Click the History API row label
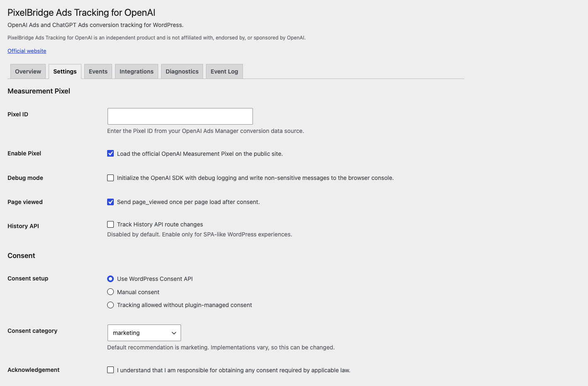Image resolution: width=588 pixels, height=386 pixels. coord(23,226)
